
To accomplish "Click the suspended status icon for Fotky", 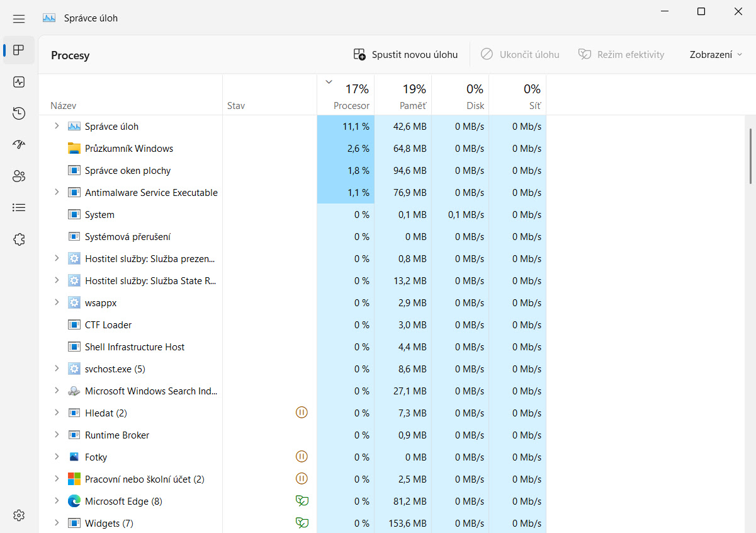I will coord(302,457).
